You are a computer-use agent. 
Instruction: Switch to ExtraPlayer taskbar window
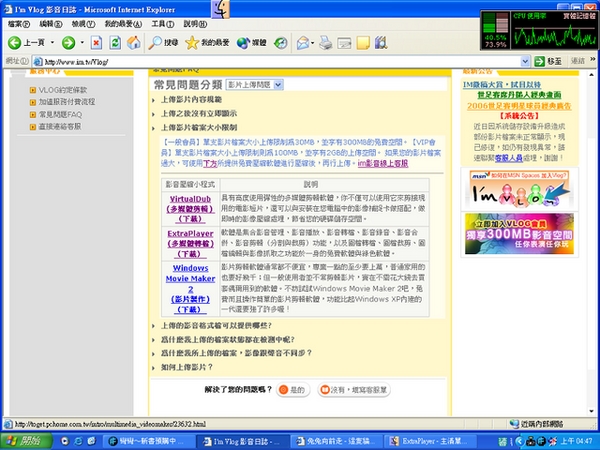tap(431, 441)
